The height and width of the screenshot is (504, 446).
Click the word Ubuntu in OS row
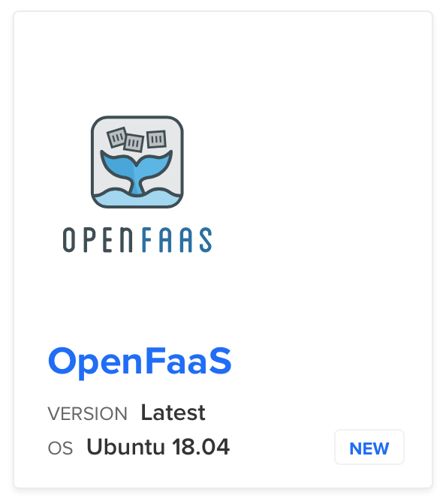click(x=126, y=447)
